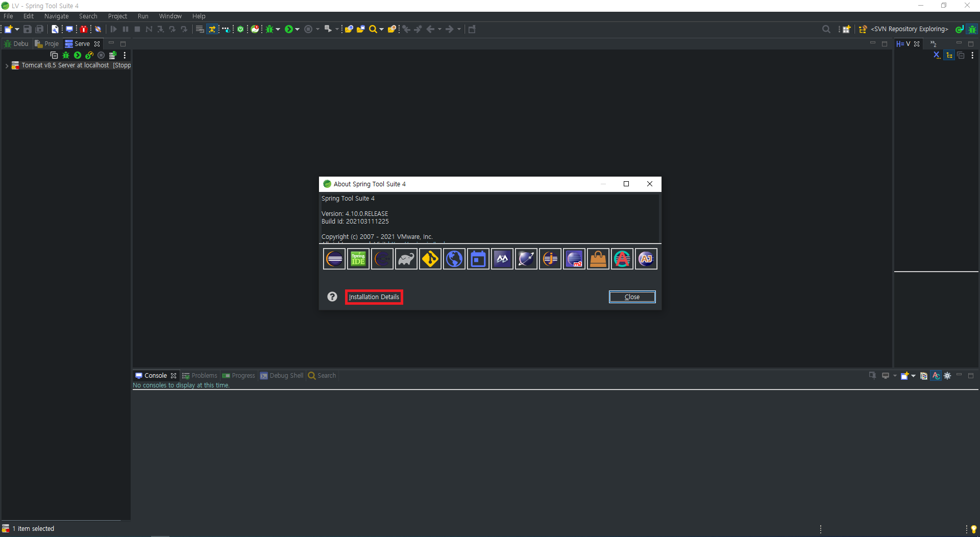Image resolution: width=980 pixels, height=537 pixels.
Task: Switch to the Java EE perspective icon
Action: coord(960,29)
